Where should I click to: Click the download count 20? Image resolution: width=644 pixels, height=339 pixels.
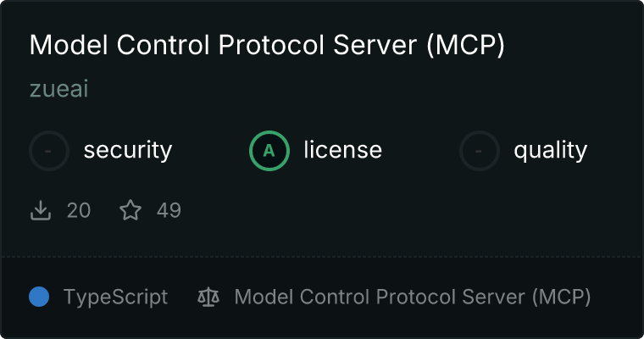pos(79,210)
